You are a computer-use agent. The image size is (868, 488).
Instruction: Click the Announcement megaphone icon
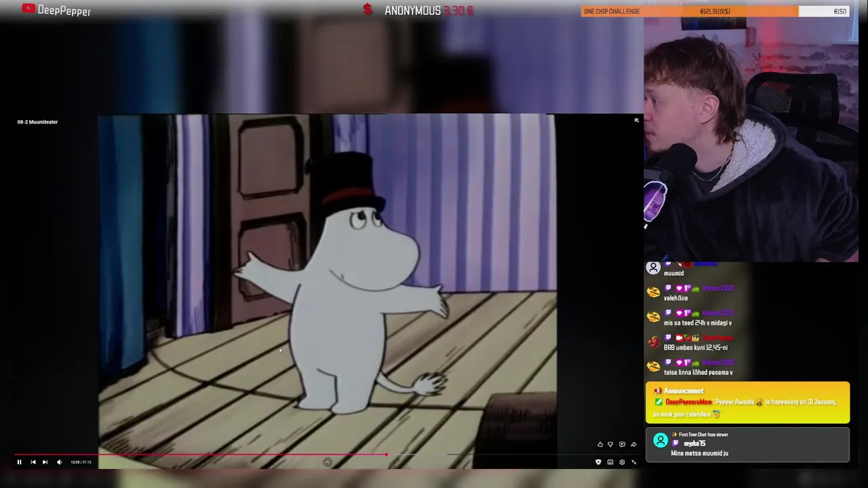(657, 391)
